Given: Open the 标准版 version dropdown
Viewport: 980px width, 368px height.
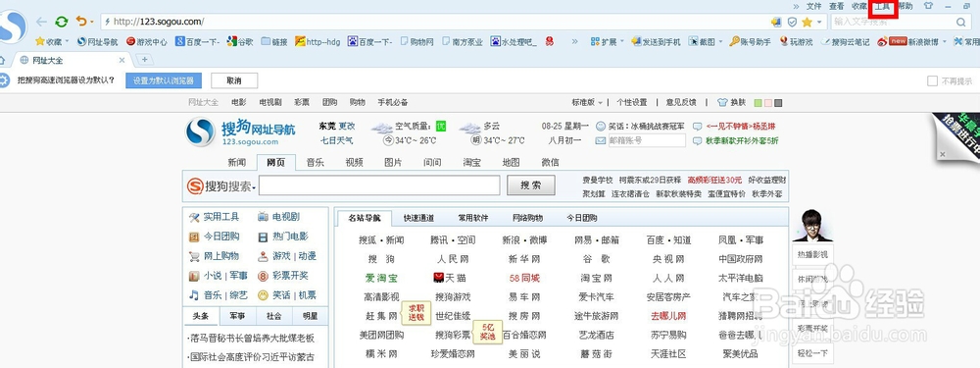Looking at the screenshot, I should [587, 103].
